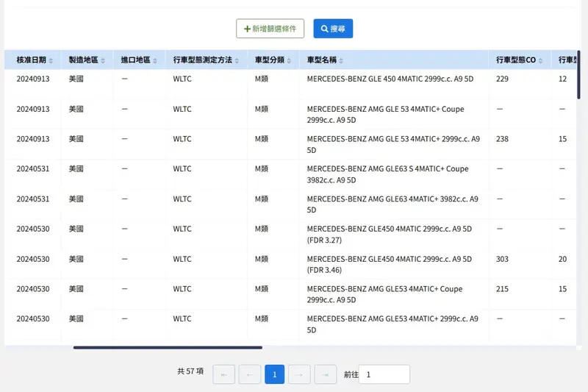Click CO value 229
Screen dimensions: 588x392
[502, 79]
